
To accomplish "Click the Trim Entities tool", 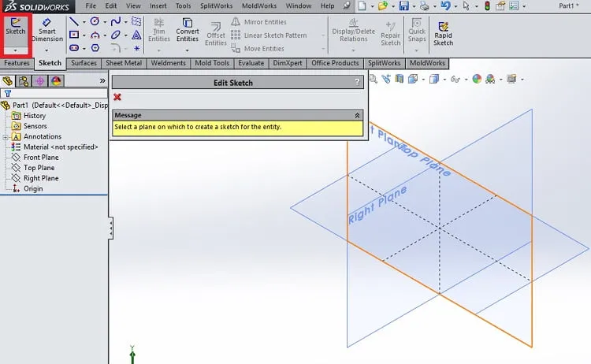I will (158, 30).
